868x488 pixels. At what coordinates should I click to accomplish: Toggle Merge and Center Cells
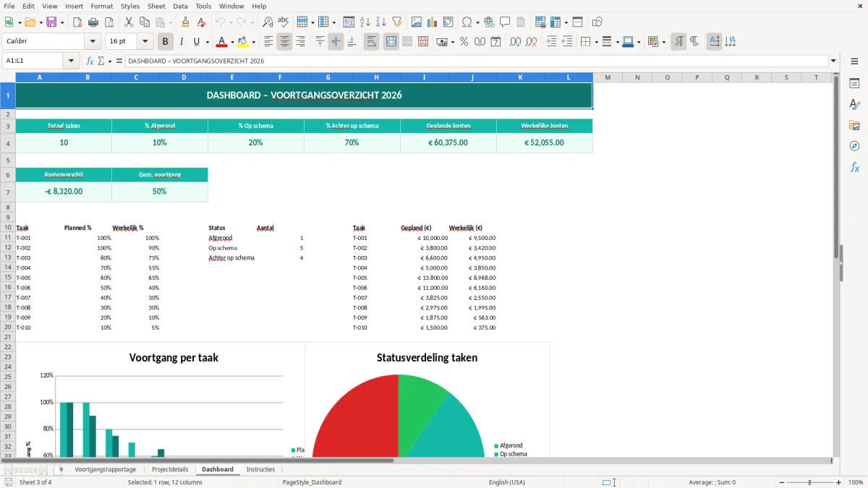391,42
